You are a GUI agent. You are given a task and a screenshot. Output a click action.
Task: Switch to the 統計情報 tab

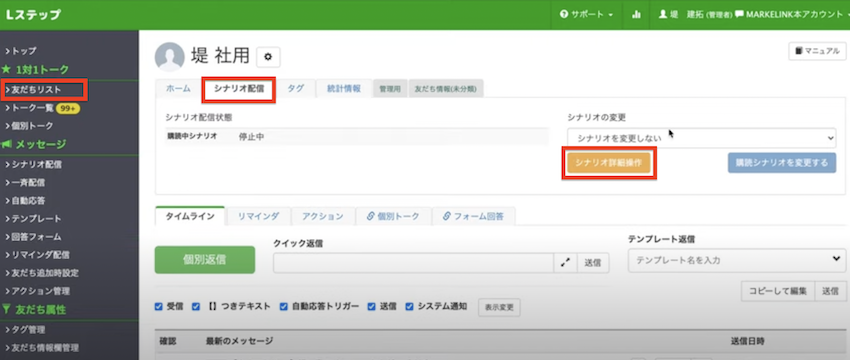pos(344,89)
